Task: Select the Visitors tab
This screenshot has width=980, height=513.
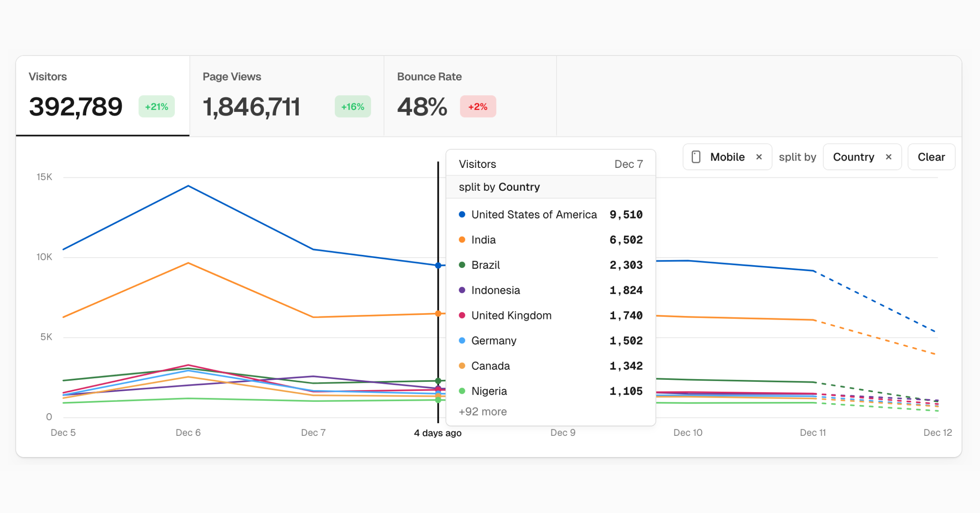Action: click(102, 96)
